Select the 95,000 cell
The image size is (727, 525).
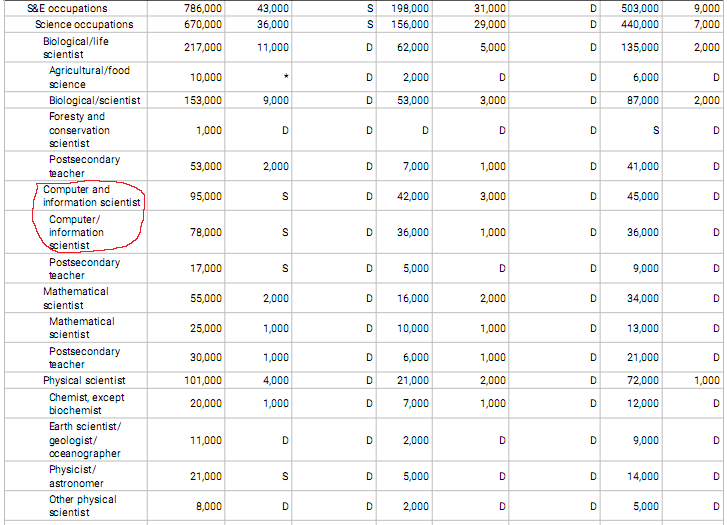point(206,196)
